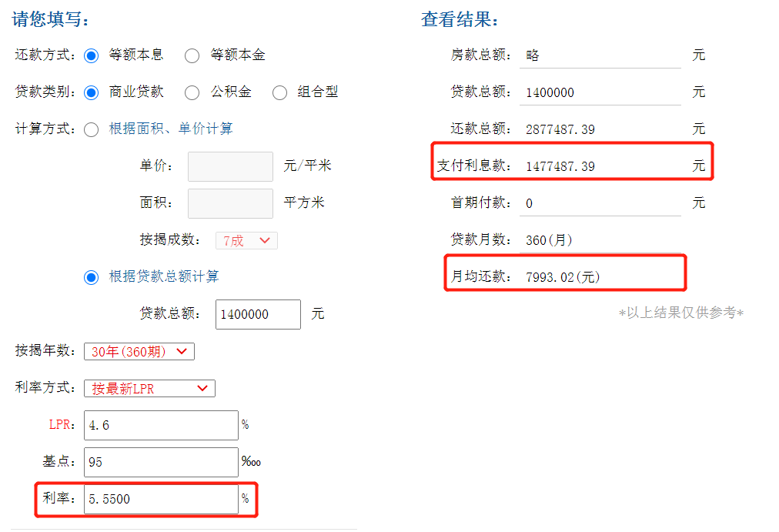
Task: Click the 支付利息款 value 1477487.39
Action: [x=560, y=166]
